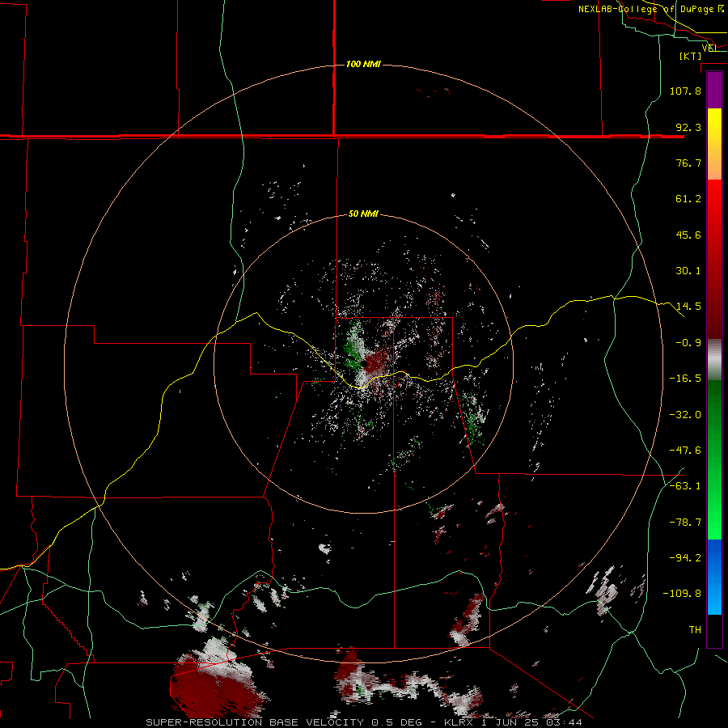
Task: Click the 50 NMI range ring label
Action: pyautogui.click(x=363, y=214)
